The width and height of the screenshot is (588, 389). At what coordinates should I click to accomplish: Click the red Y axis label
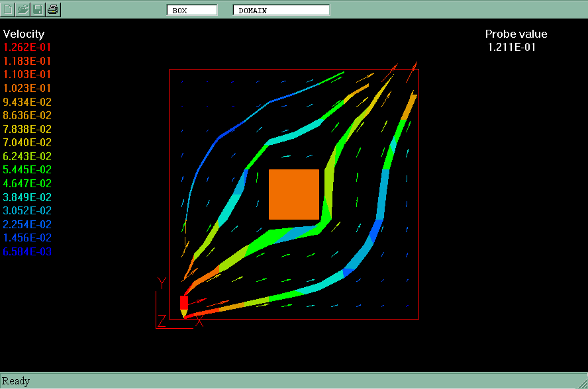[161, 283]
